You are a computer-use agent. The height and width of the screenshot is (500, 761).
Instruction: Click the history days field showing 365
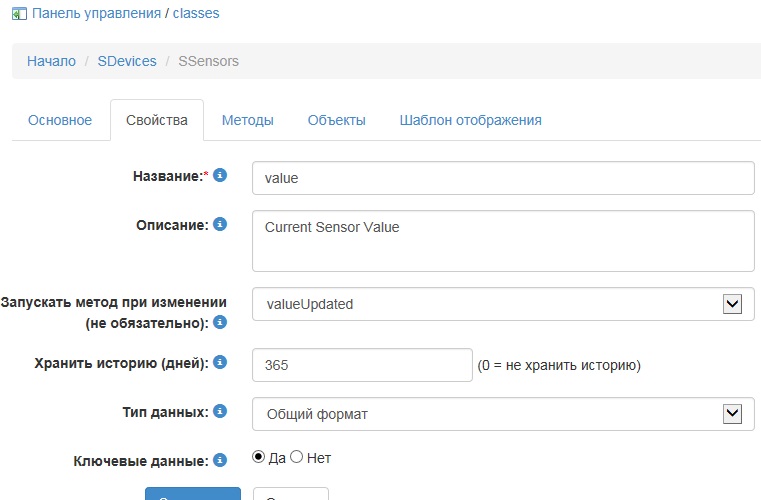362,365
